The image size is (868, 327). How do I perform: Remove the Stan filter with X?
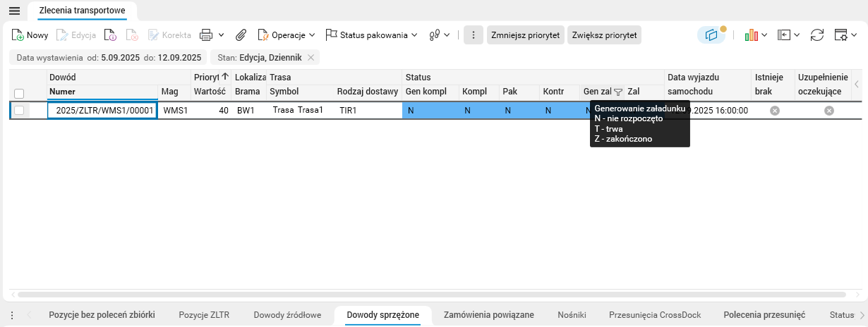[311, 58]
